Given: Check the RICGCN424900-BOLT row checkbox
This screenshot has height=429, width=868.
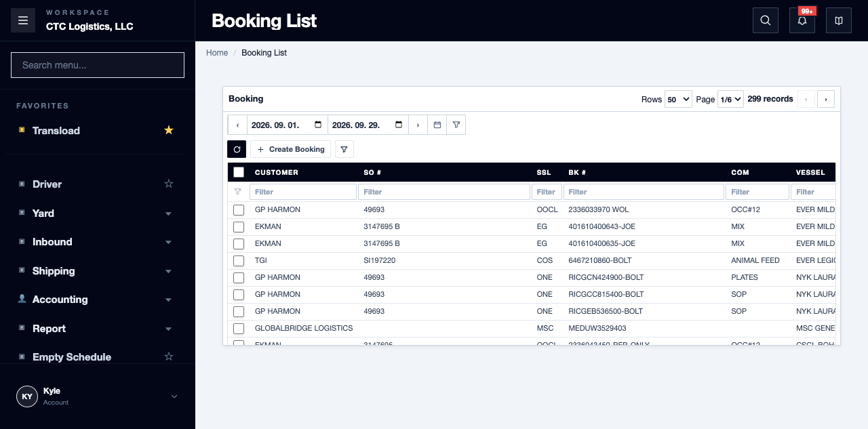Looking at the screenshot, I should pyautogui.click(x=239, y=278).
